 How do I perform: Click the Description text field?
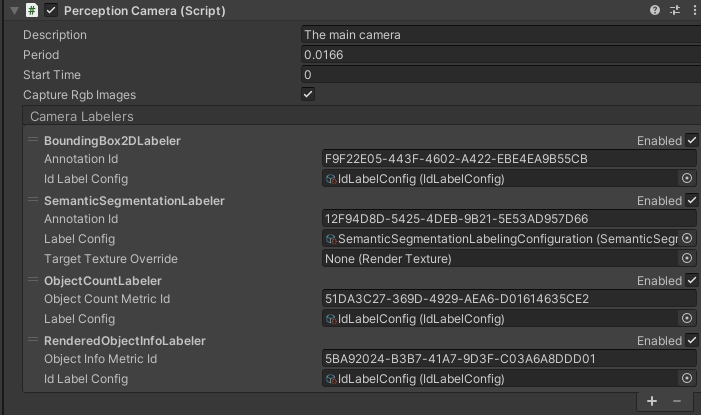[x=498, y=35]
